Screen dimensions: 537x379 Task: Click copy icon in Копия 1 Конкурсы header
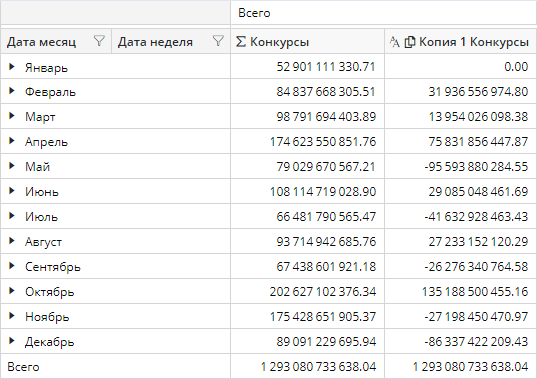coord(410,42)
